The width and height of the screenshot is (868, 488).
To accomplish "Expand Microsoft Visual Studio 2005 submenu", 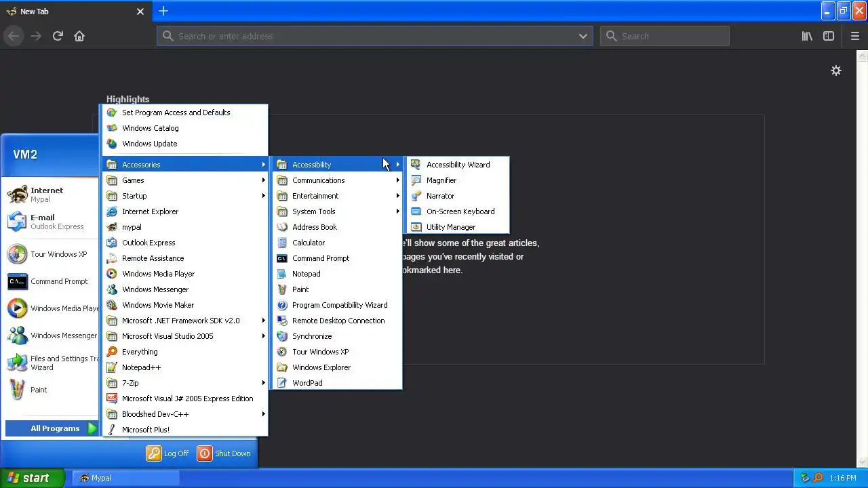I will pos(184,336).
